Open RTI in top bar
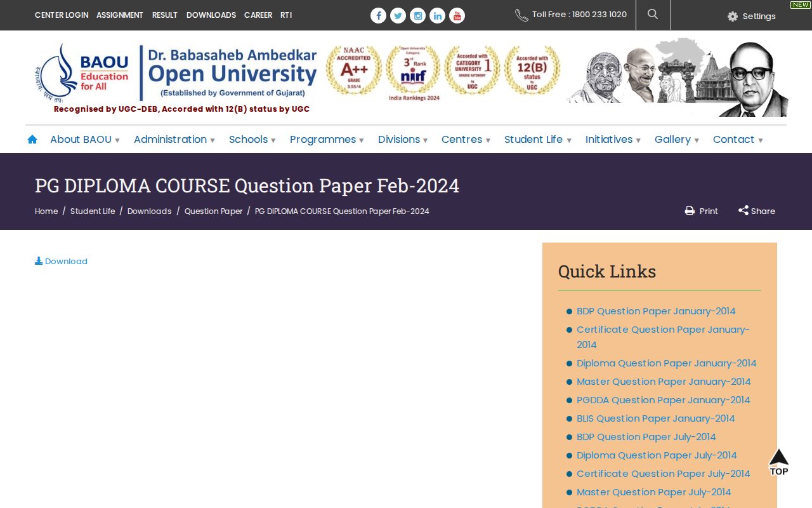This screenshot has height=508, width=812. point(286,15)
